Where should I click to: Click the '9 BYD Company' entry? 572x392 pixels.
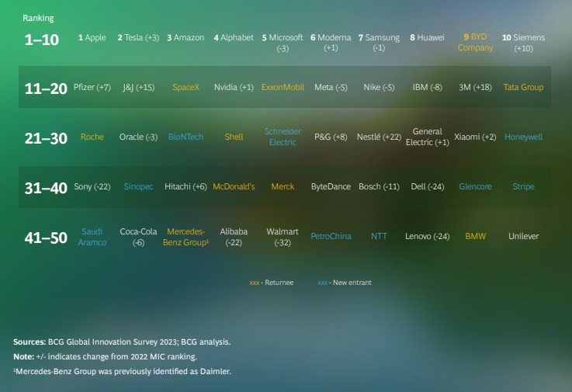coord(475,43)
